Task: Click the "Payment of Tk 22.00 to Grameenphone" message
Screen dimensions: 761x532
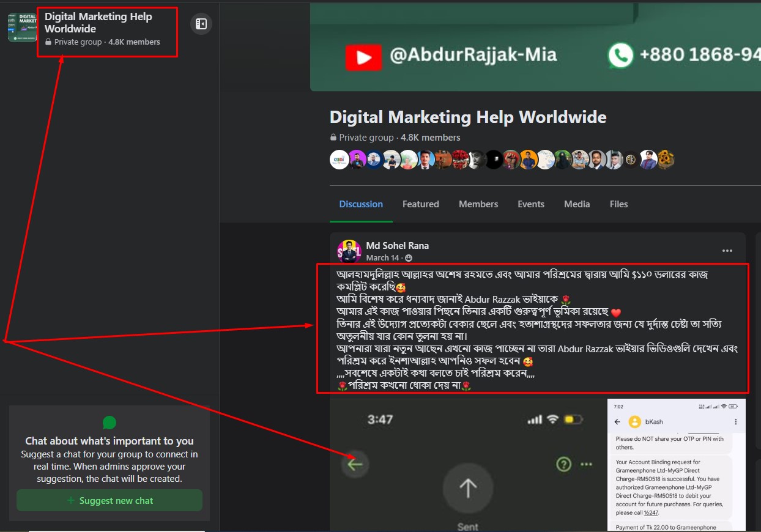Action: click(x=670, y=527)
